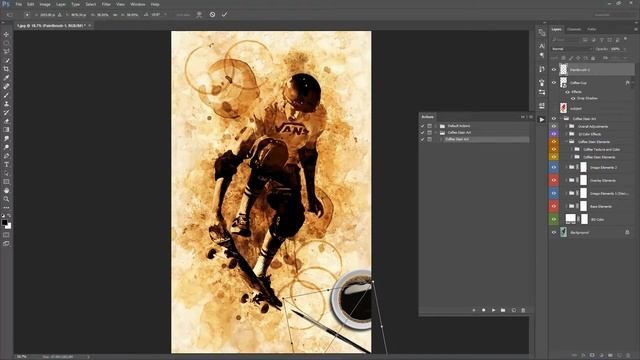Image resolution: width=640 pixels, height=360 pixels.
Task: Open the Layer menu
Action: point(61,4)
